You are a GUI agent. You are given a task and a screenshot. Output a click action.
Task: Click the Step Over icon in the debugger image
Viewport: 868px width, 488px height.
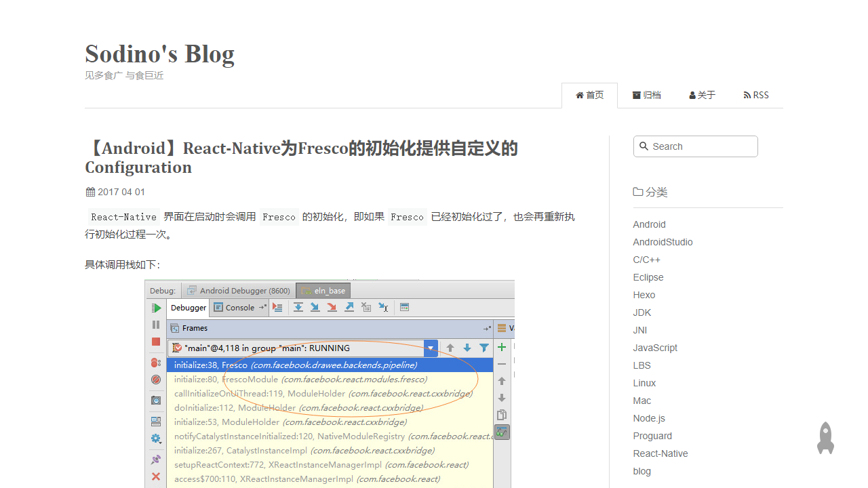click(x=298, y=307)
